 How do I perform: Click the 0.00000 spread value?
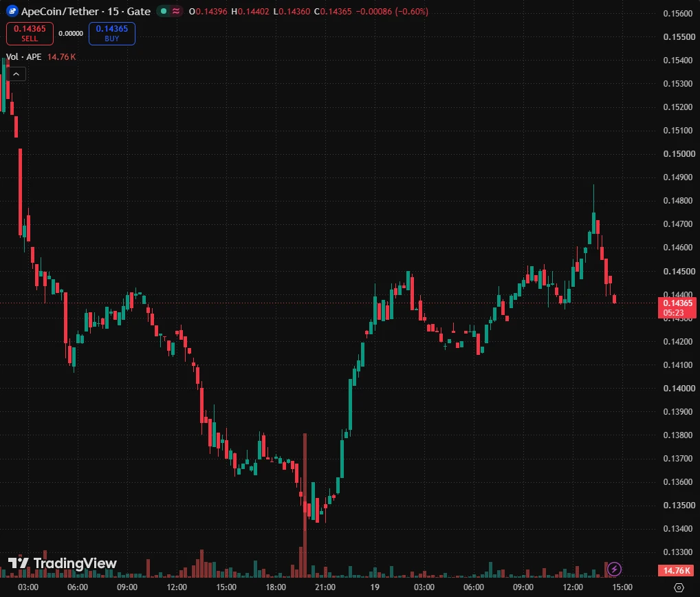pos(71,34)
